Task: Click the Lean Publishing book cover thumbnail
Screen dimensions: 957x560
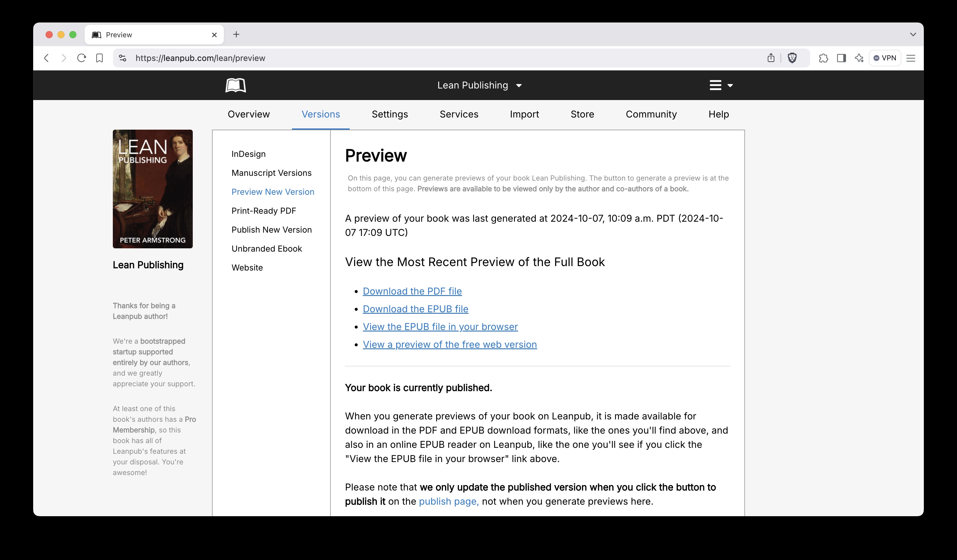Action: 153,189
